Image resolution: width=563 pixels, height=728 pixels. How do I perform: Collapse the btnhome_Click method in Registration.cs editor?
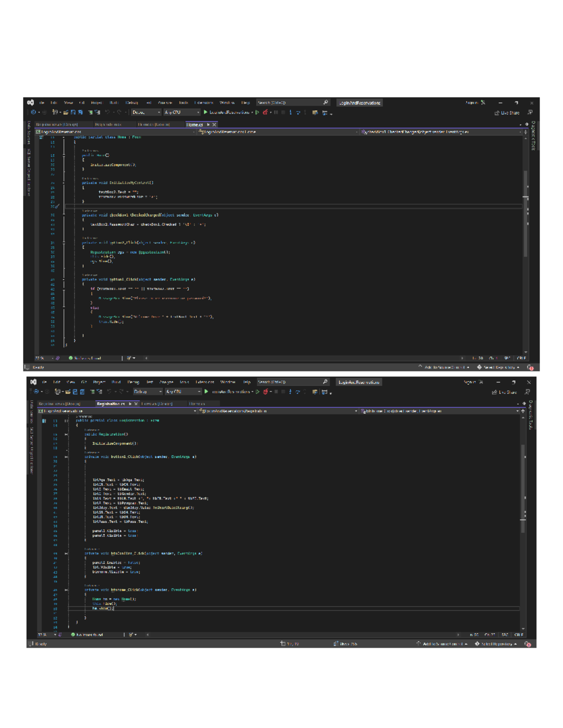(x=66, y=590)
